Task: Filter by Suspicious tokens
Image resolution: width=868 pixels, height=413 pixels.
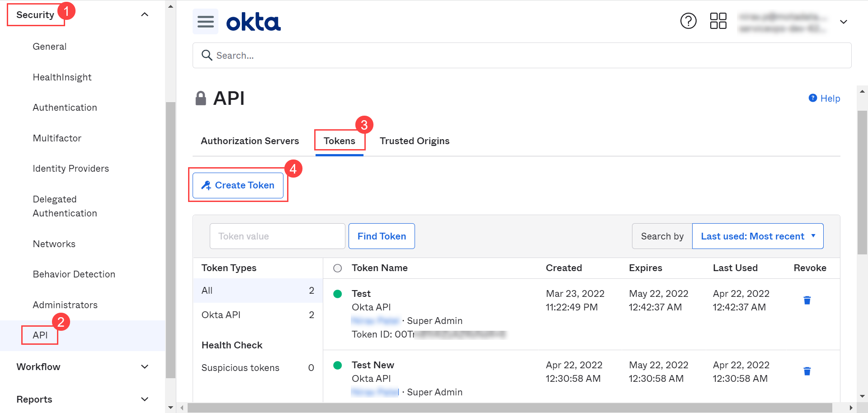Action: point(258,368)
